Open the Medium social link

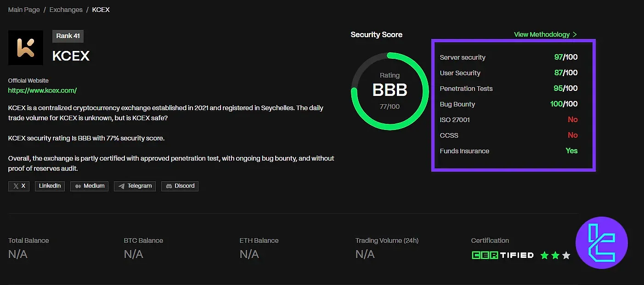[x=89, y=186]
